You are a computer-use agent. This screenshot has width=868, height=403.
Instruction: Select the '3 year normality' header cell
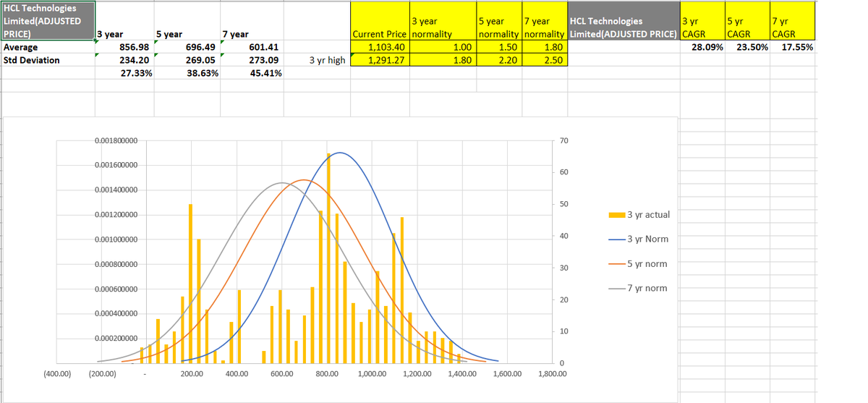[442, 21]
